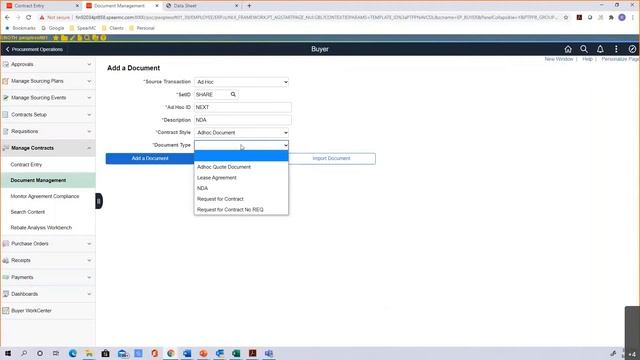
Task: Choose Adhoc Quote Document option
Action: pyautogui.click(x=241, y=167)
